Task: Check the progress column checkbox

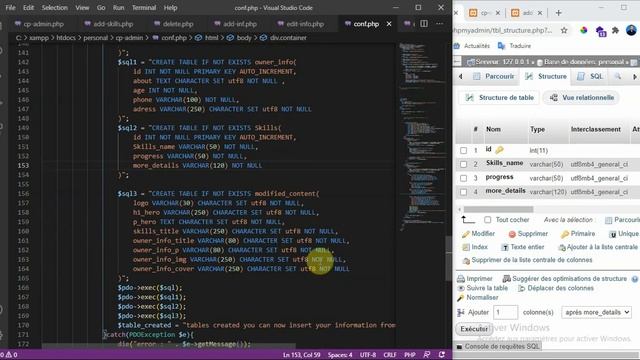Action: coord(463,178)
